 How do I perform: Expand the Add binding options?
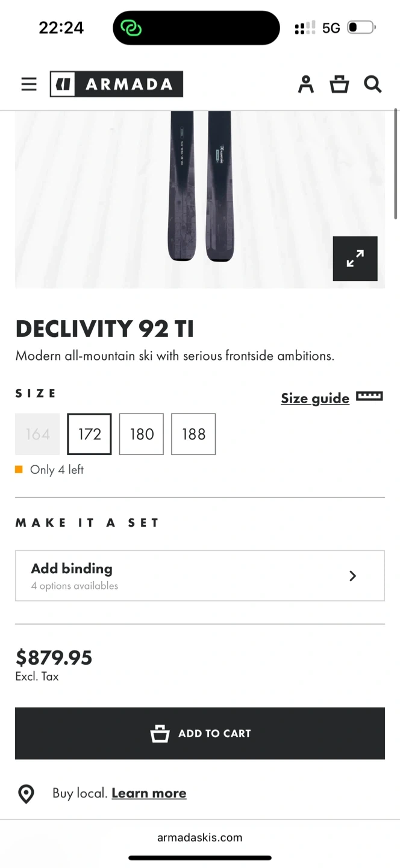coord(199,576)
